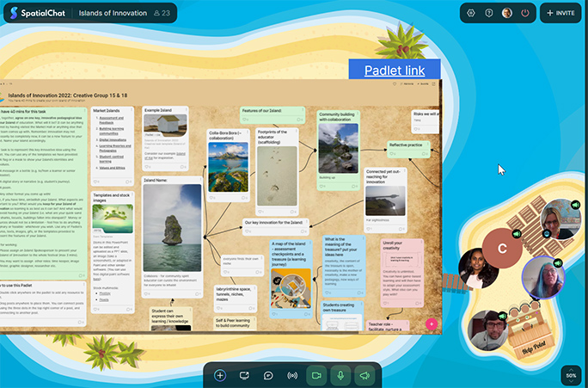Open the Padlet link

tap(395, 71)
